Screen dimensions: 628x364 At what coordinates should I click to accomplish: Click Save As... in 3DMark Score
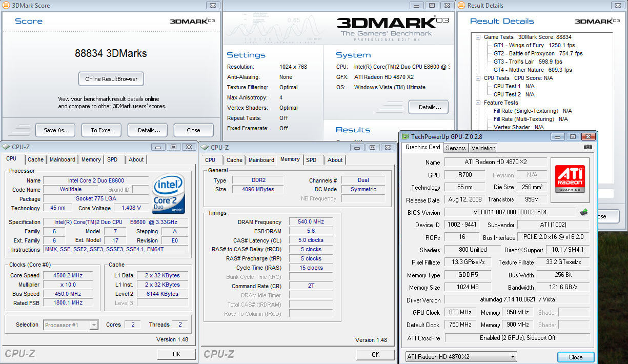[56, 130]
